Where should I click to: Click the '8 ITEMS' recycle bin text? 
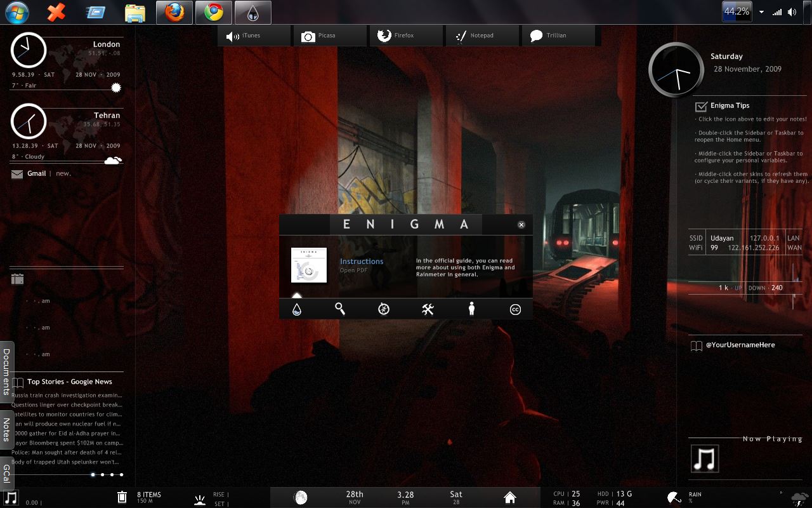coord(149,495)
